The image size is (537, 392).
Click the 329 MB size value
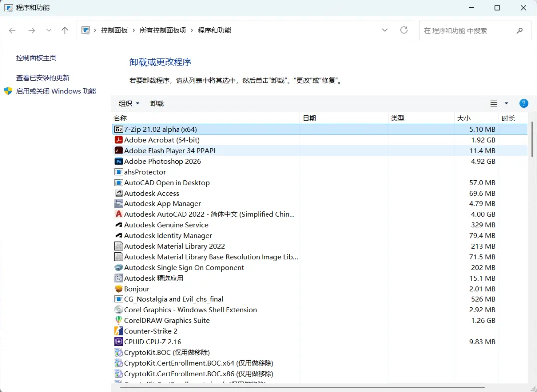(x=483, y=225)
